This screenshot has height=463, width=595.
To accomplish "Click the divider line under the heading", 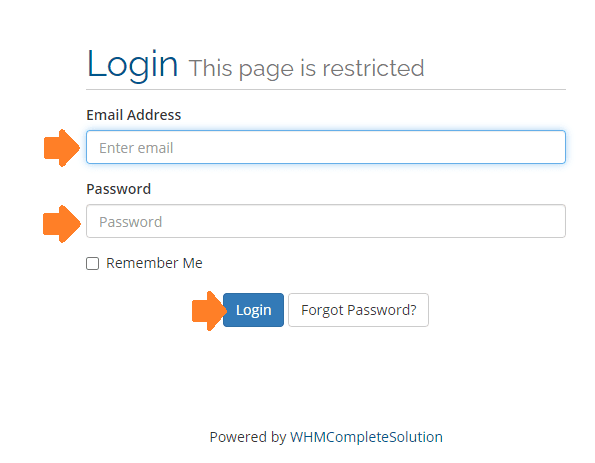I will tap(326, 90).
